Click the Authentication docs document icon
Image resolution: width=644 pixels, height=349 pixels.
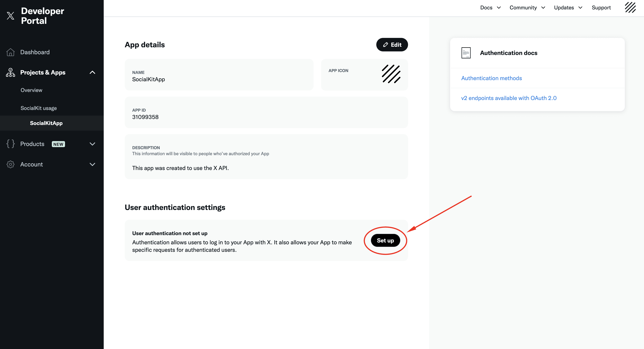pyautogui.click(x=466, y=53)
